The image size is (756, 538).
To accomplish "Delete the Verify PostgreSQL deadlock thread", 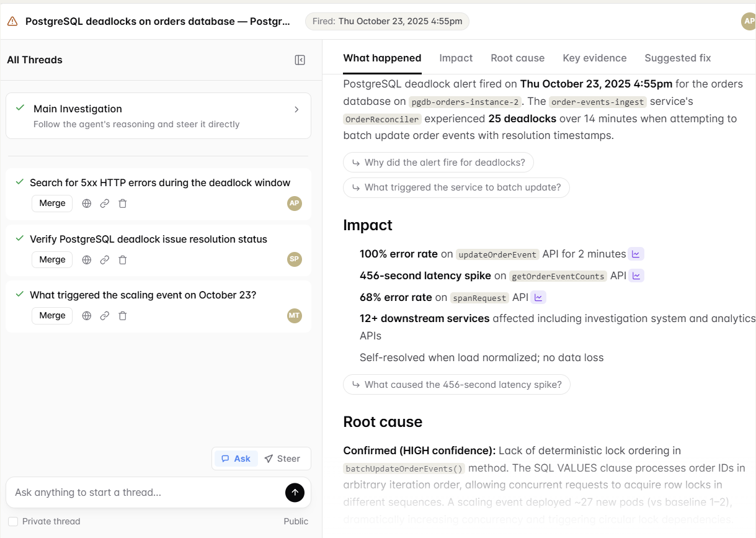I will tap(123, 259).
